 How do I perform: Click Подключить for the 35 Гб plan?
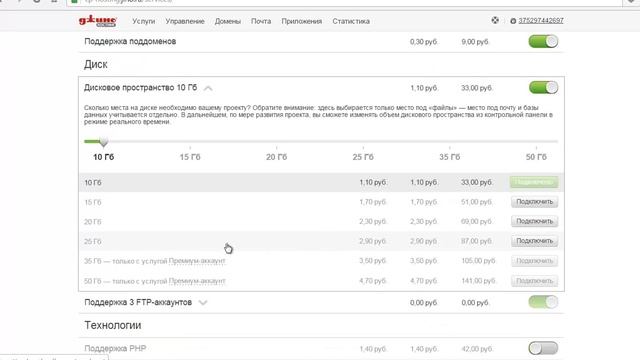[x=535, y=261]
